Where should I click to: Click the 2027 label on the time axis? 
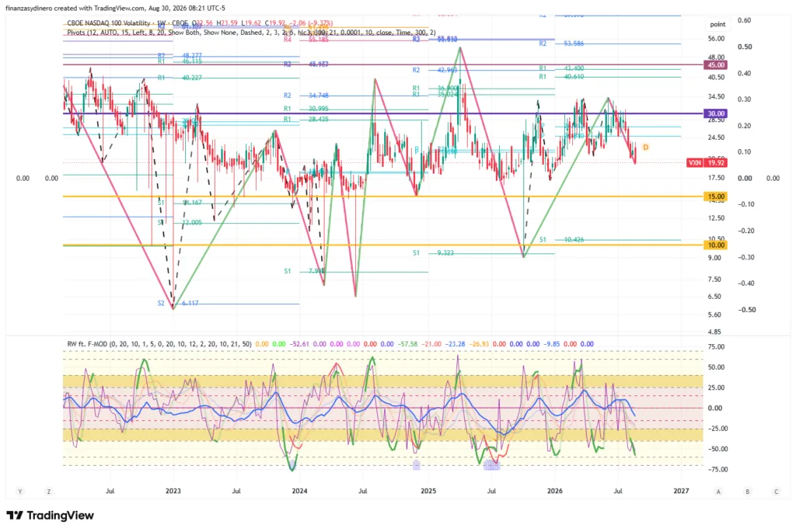coord(681,491)
